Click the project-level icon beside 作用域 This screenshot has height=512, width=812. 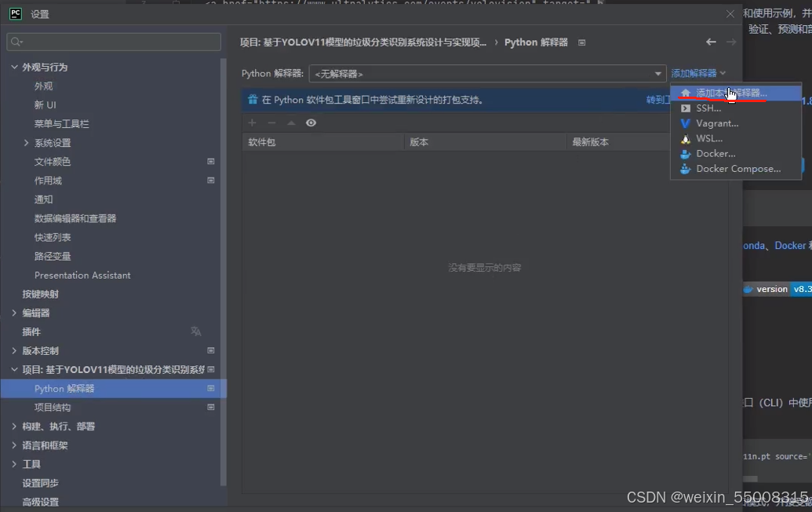[x=211, y=181]
